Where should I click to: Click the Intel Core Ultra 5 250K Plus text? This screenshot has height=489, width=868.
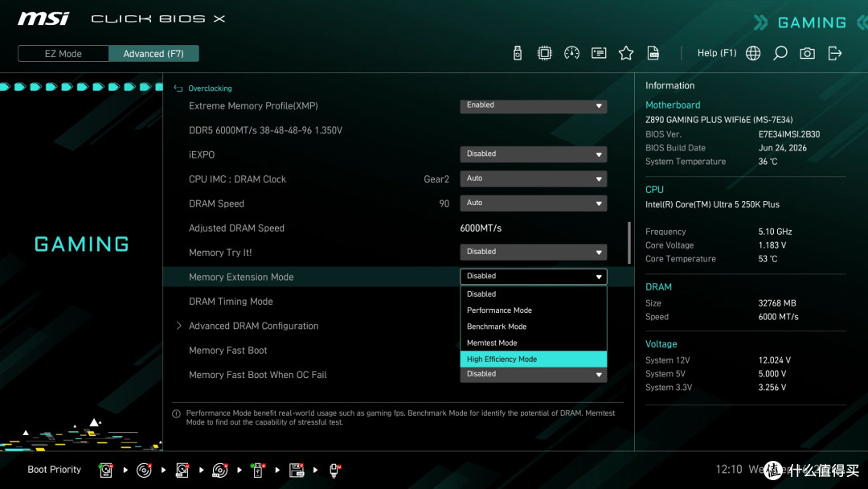point(712,204)
